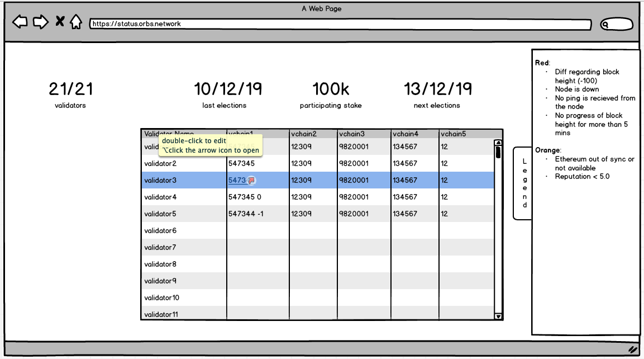Click the table scrollbar thumb

498,152
